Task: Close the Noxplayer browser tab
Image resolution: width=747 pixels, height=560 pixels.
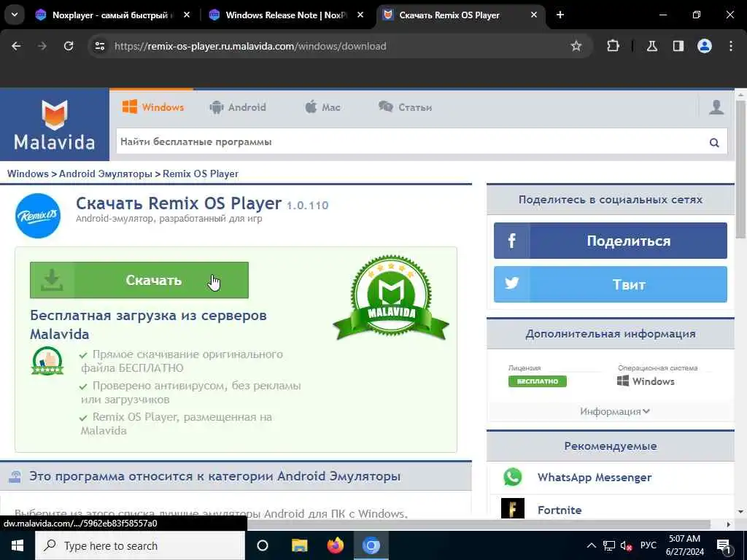Action: [187, 15]
